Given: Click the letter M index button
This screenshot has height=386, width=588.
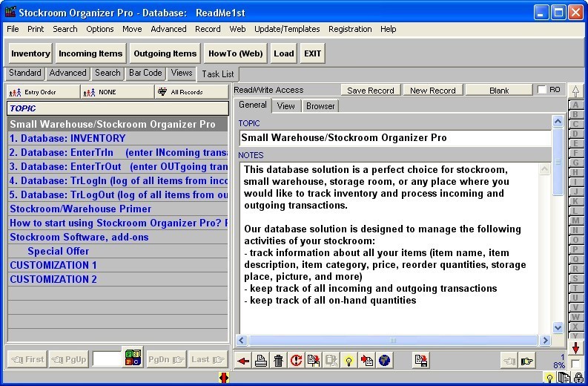Looking at the screenshot, I should tap(575, 220).
